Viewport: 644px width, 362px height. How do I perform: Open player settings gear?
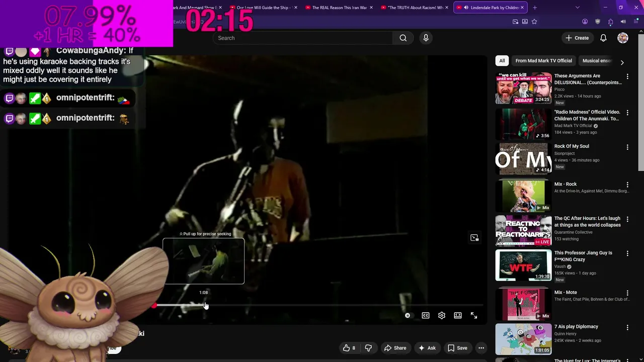pyautogui.click(x=442, y=315)
